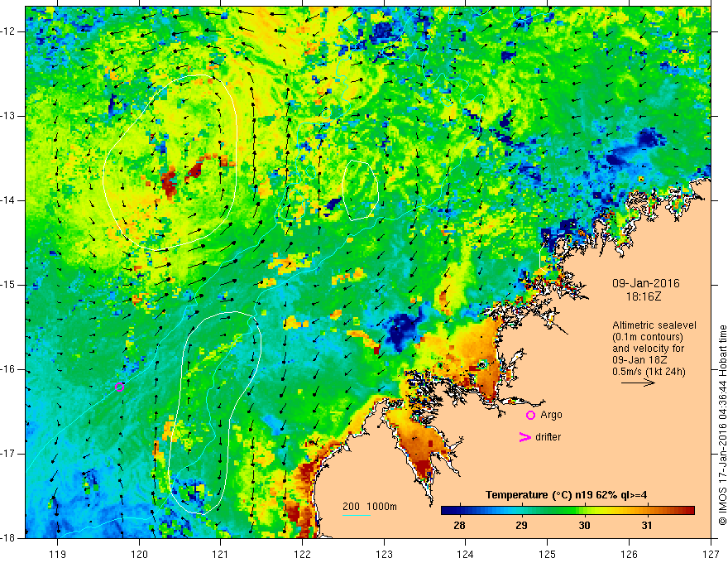Image resolution: width=728 pixels, height=563 pixels.
Task: Click the Argo float marker on the map
Action: [119, 387]
